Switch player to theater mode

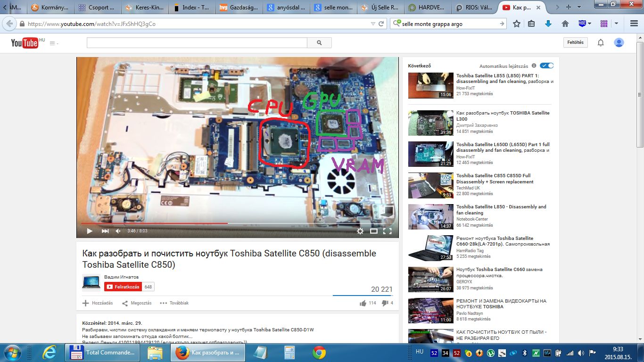(x=374, y=231)
